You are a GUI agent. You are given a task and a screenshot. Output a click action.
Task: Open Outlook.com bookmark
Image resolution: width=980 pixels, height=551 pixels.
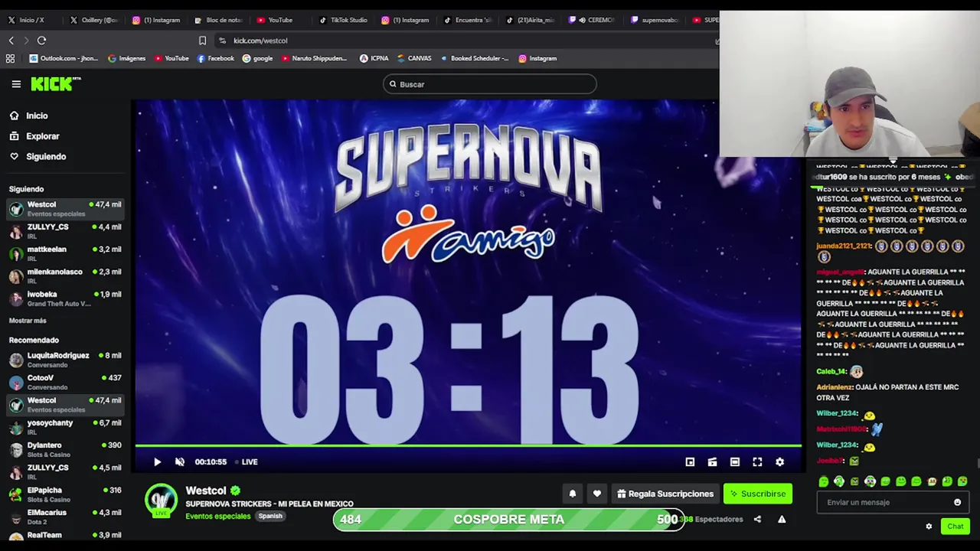[63, 58]
